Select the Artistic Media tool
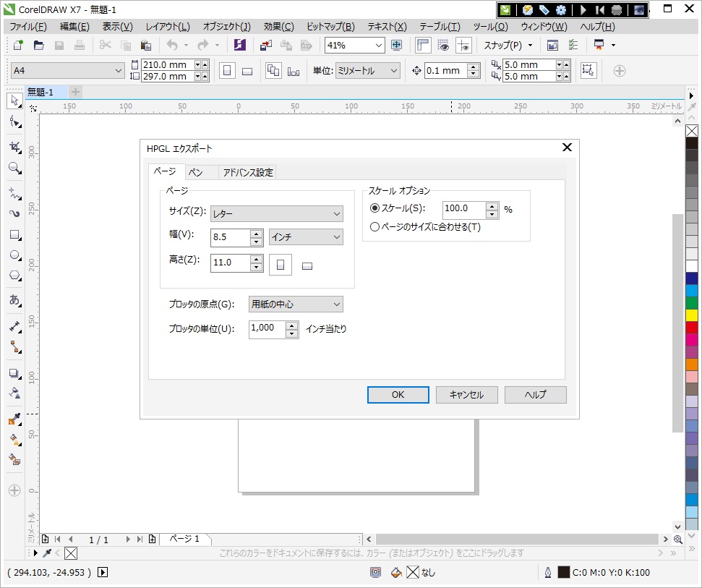The image size is (702, 588). tap(14, 213)
